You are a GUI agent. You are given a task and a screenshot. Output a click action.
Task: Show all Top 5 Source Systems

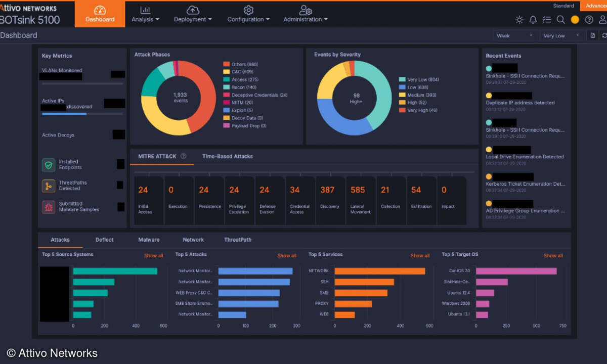tap(154, 255)
